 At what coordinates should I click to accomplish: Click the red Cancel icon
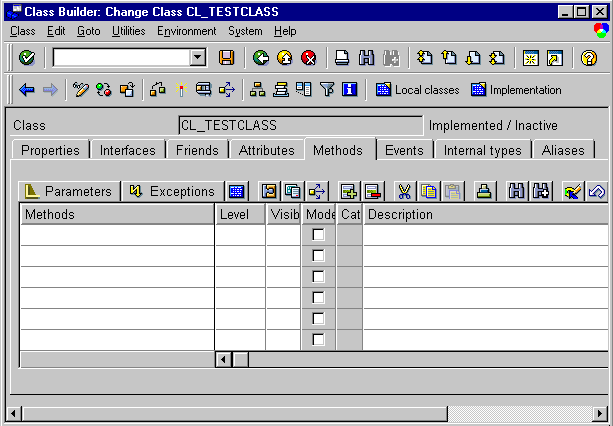(x=309, y=58)
